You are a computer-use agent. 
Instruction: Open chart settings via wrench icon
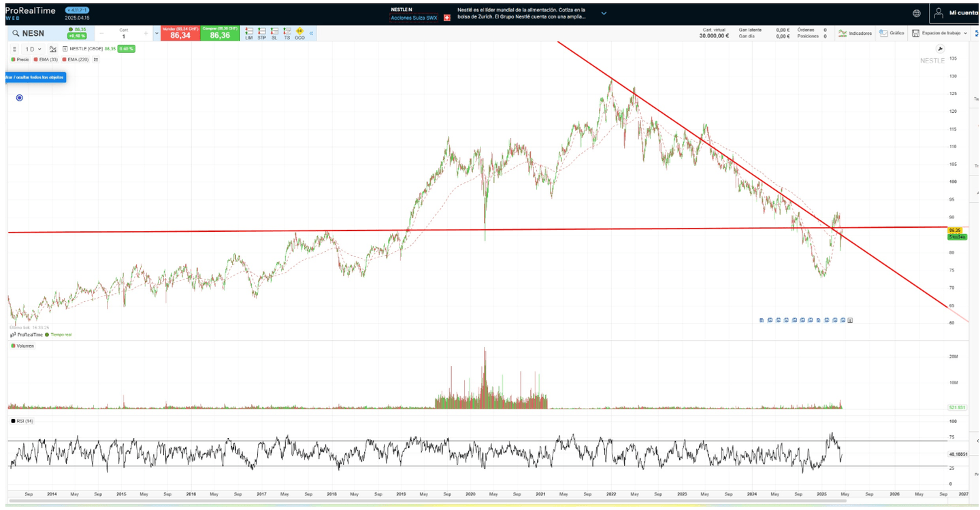tap(940, 49)
